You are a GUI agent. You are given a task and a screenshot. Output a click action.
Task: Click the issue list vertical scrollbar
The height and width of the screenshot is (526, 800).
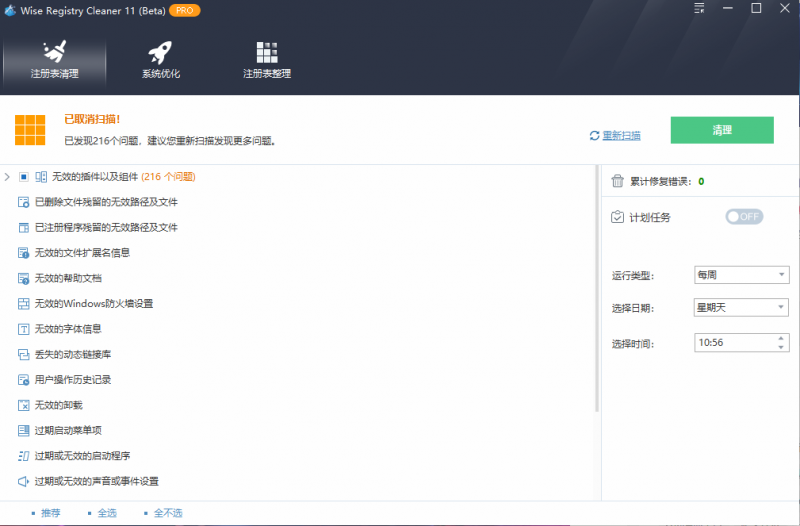(596, 288)
